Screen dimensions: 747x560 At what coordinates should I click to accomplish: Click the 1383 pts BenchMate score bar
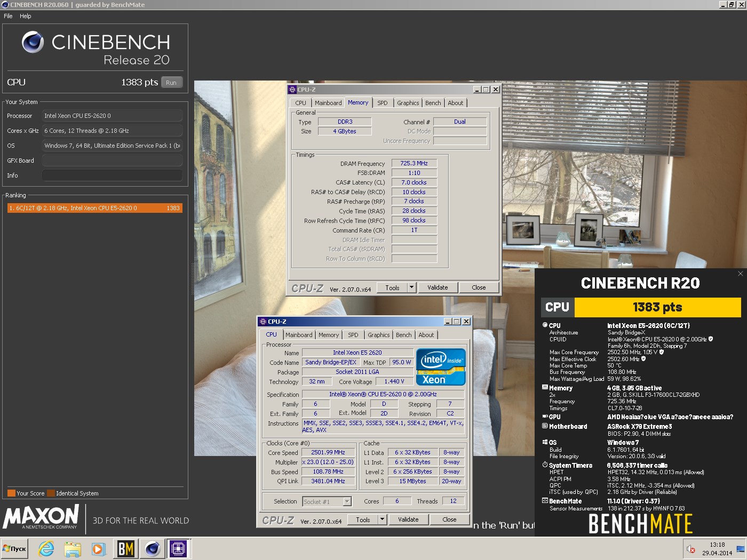(x=657, y=307)
